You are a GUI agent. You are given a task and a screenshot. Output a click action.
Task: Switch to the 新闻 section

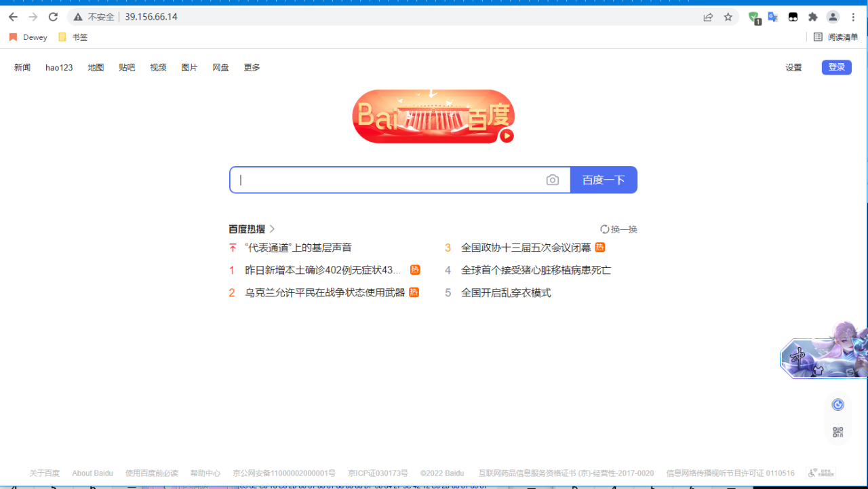point(22,67)
